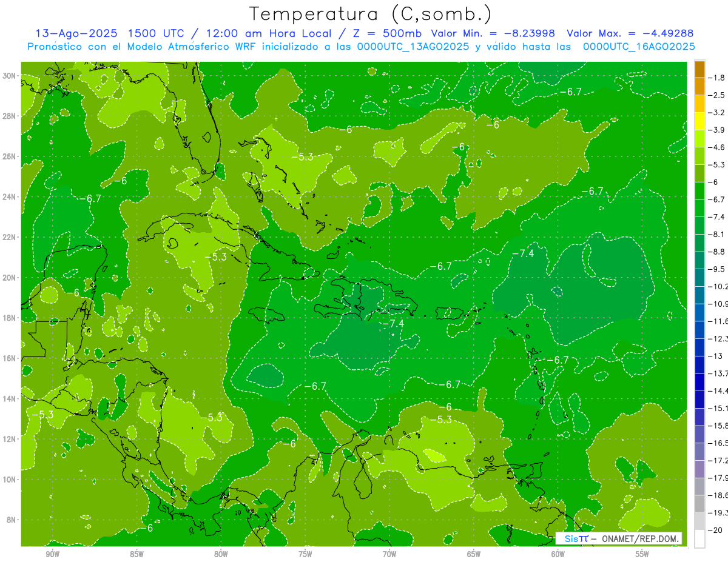Click the 55W longitude axis label
This screenshot has height=562, width=728.
642,554
